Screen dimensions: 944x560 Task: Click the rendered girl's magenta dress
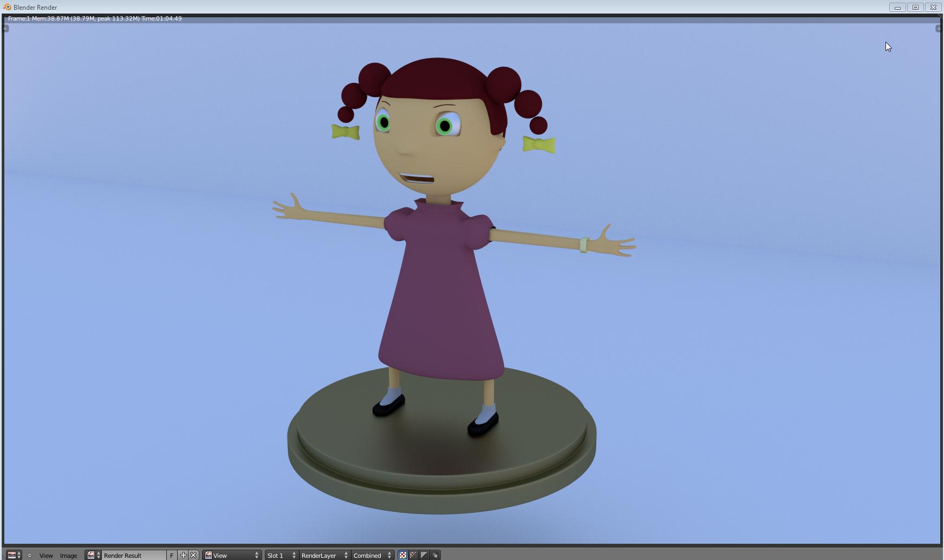[x=439, y=303]
